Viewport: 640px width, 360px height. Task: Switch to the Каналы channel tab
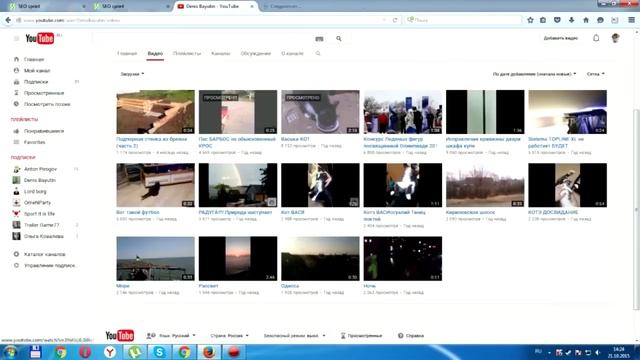pos(221,53)
